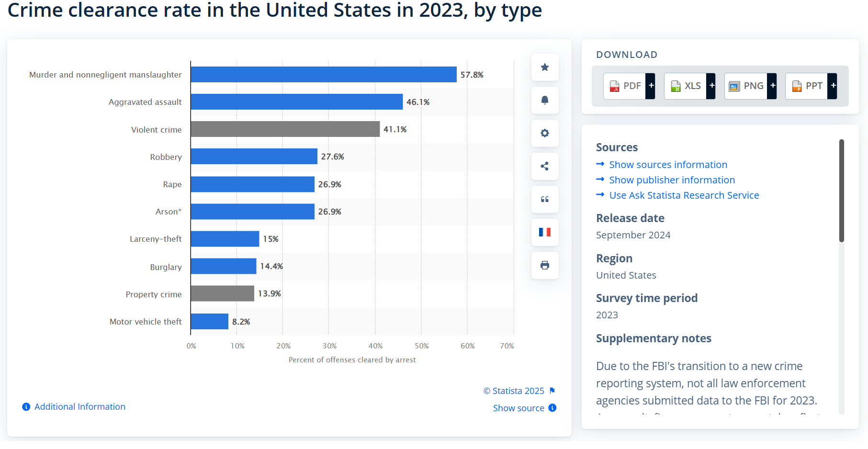The width and height of the screenshot is (868, 449).
Task: Click the plus sign on PNG button
Action: click(x=772, y=86)
